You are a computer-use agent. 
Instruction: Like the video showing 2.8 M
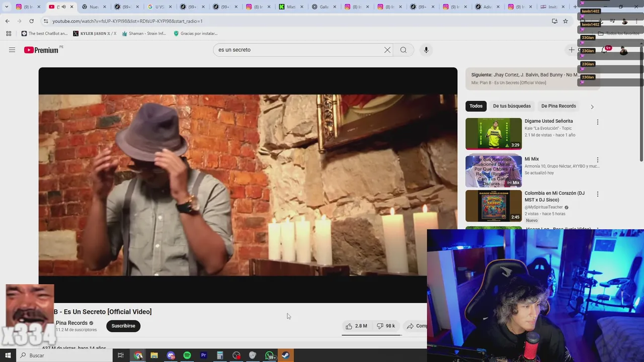(357, 326)
